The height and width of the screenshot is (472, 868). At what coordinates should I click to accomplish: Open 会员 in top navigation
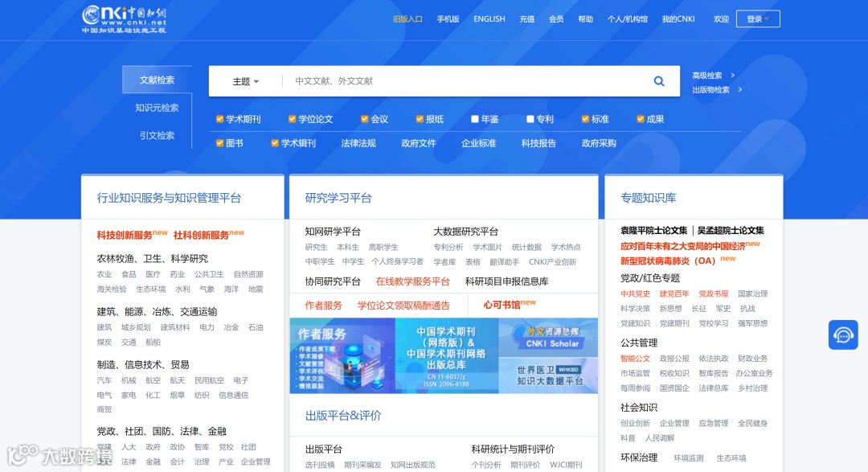pyautogui.click(x=556, y=18)
